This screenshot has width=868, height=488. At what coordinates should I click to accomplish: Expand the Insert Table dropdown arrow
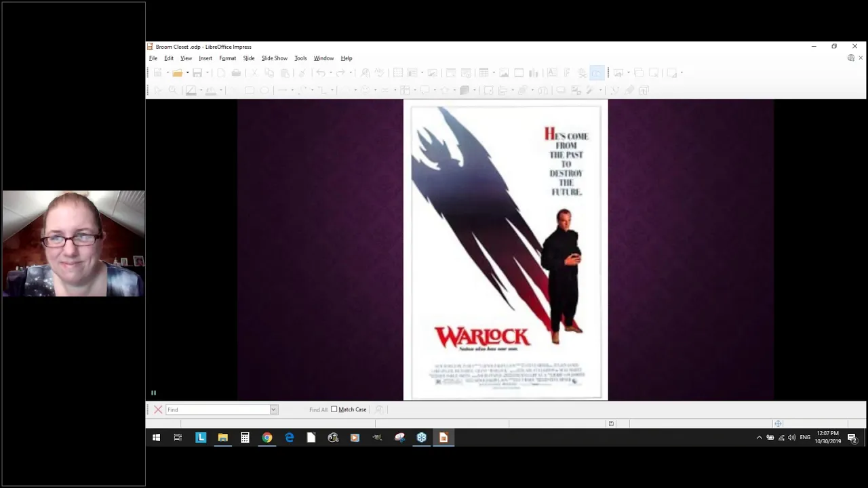494,73
